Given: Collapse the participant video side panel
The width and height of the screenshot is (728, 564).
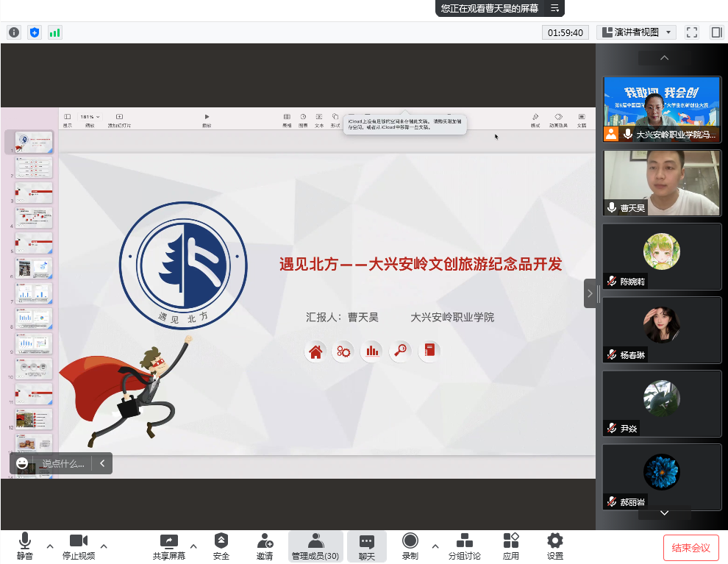Looking at the screenshot, I should tap(590, 293).
